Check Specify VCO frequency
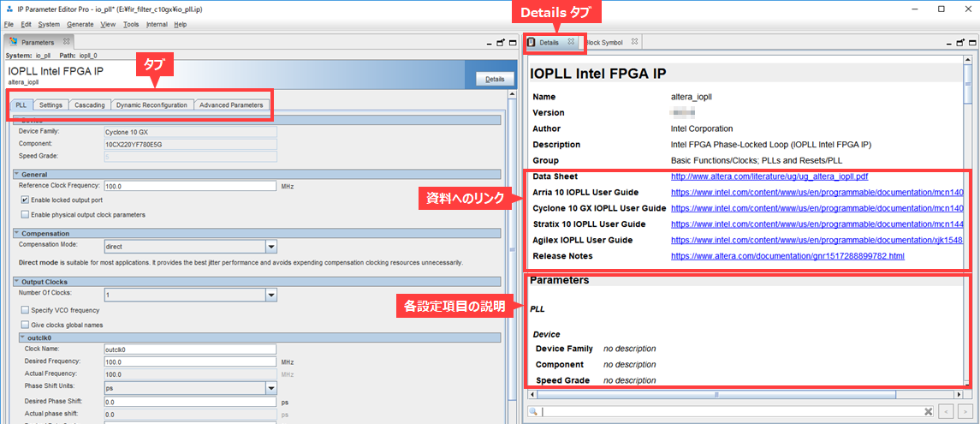 pos(25,309)
